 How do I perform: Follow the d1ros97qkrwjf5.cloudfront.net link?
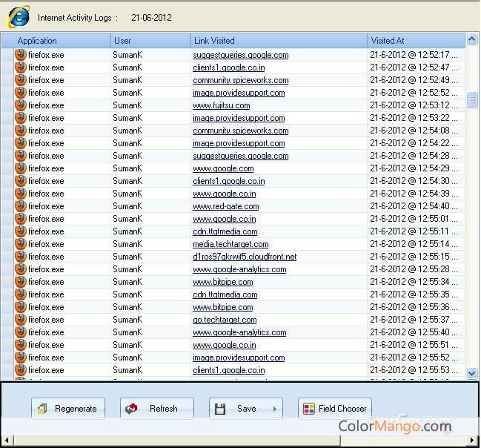point(245,257)
